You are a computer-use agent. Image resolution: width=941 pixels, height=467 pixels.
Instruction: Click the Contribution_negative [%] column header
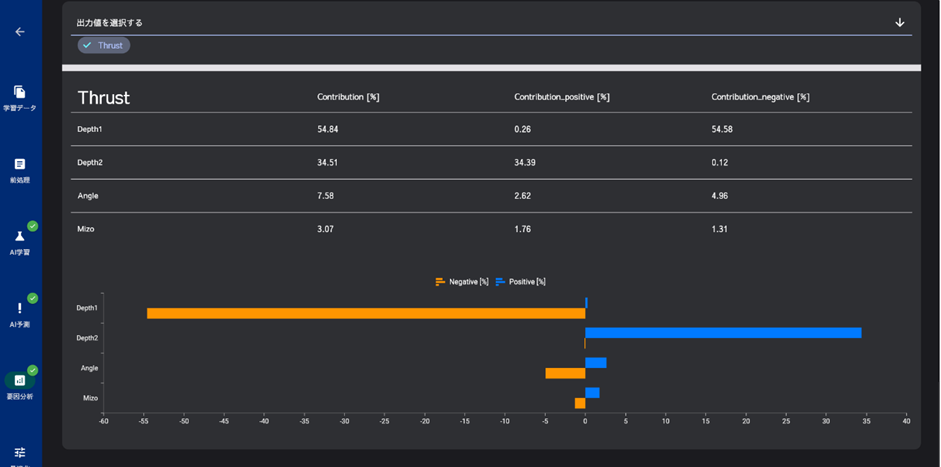tap(760, 97)
